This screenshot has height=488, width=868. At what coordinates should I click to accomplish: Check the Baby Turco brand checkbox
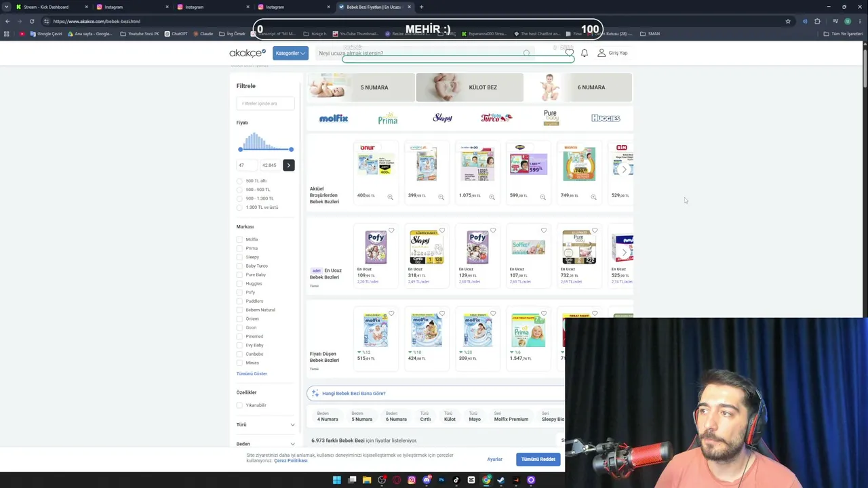click(x=239, y=266)
